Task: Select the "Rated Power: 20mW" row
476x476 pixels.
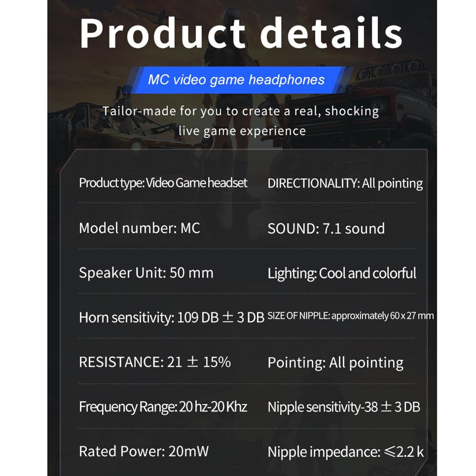Action: click(144, 451)
